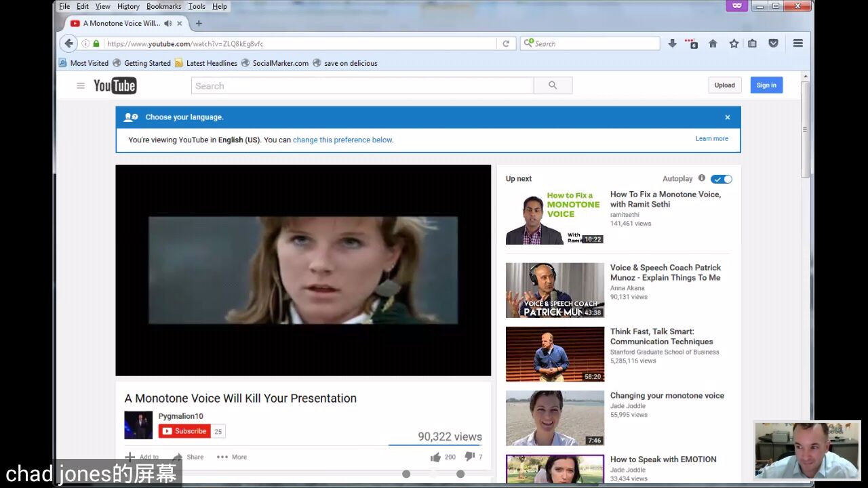Click the browser URL address bar
The height and width of the screenshot is (488, 868).
point(301,43)
